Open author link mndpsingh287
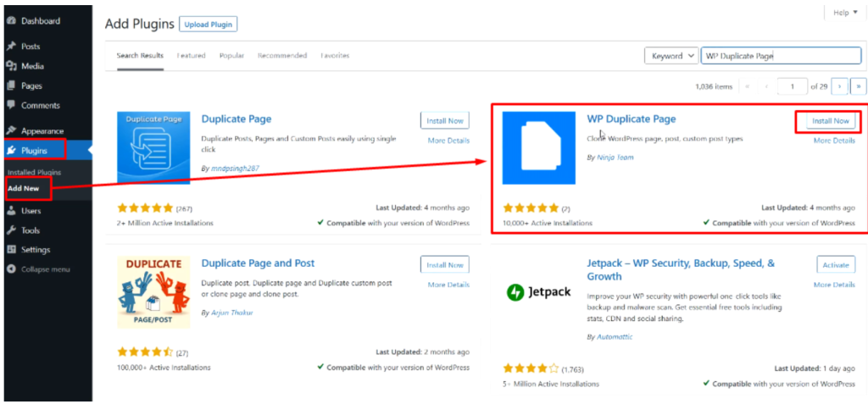Image resolution: width=868 pixels, height=404 pixels. tap(236, 168)
